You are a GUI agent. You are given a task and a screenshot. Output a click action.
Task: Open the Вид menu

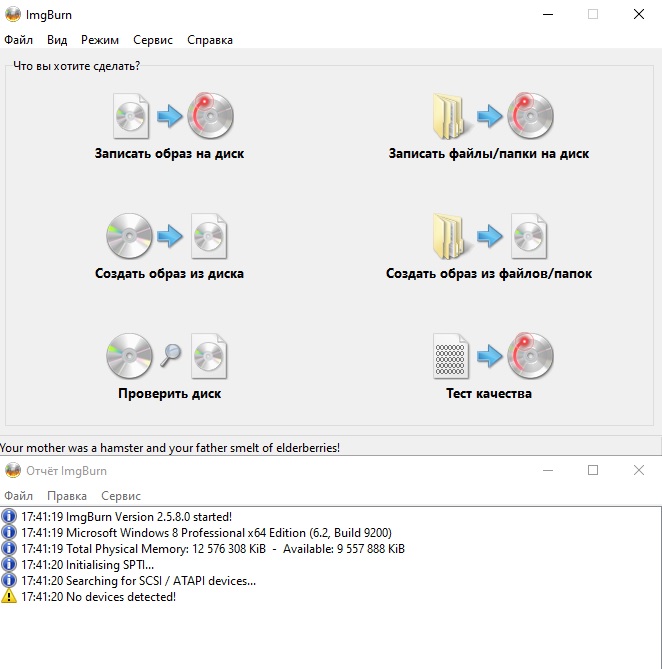point(57,40)
